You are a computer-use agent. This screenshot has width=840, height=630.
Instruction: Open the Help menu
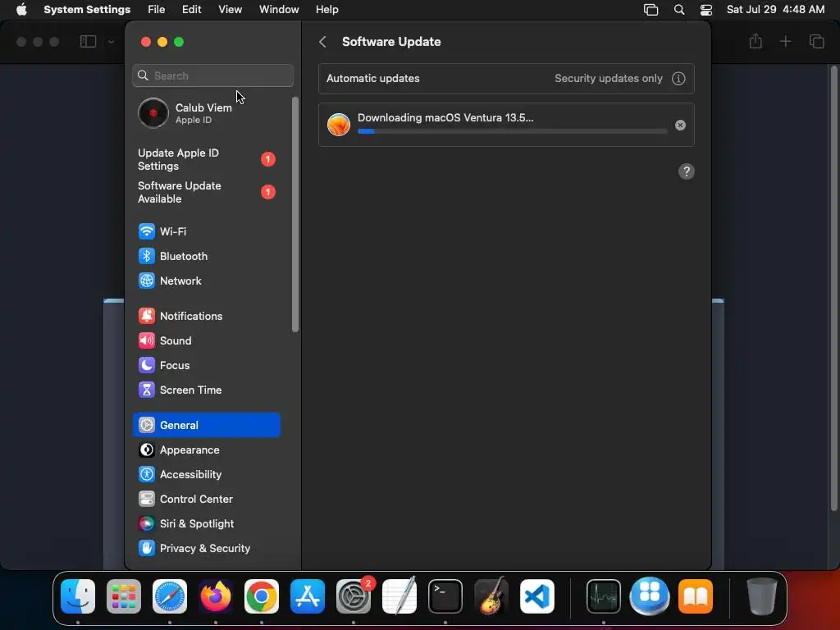(326, 10)
